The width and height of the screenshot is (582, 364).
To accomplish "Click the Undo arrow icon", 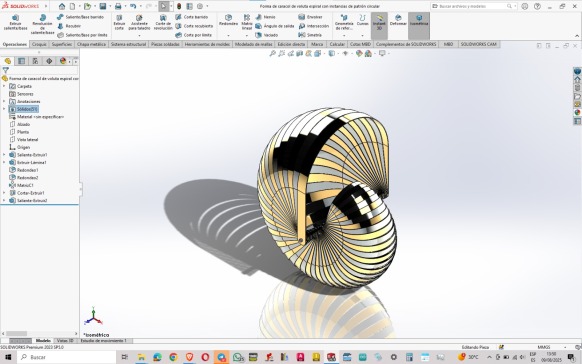I will [x=133, y=6].
